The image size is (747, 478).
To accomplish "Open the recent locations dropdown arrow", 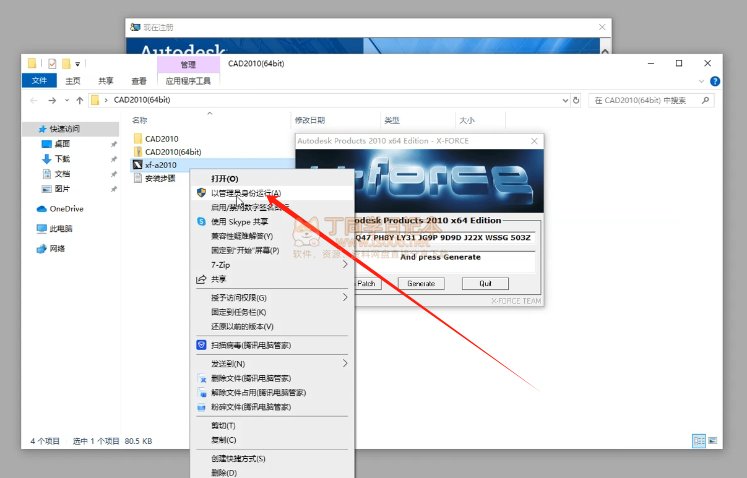I will (x=67, y=100).
